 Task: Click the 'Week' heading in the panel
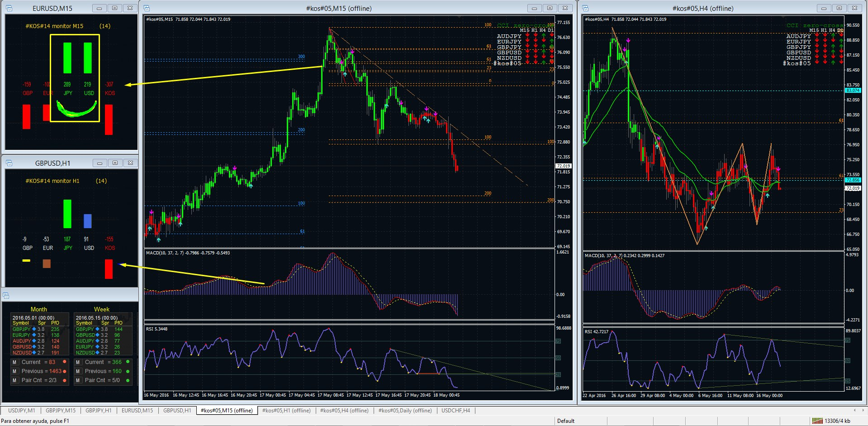pyautogui.click(x=102, y=309)
